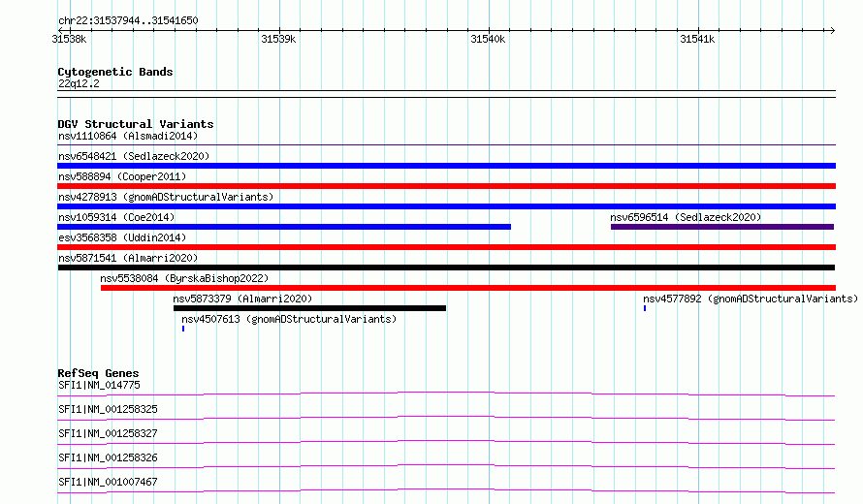Click the magenta gene line of SFI1|NM_001007467
Image resolution: width=863 pixels, height=504 pixels.
(x=446, y=490)
